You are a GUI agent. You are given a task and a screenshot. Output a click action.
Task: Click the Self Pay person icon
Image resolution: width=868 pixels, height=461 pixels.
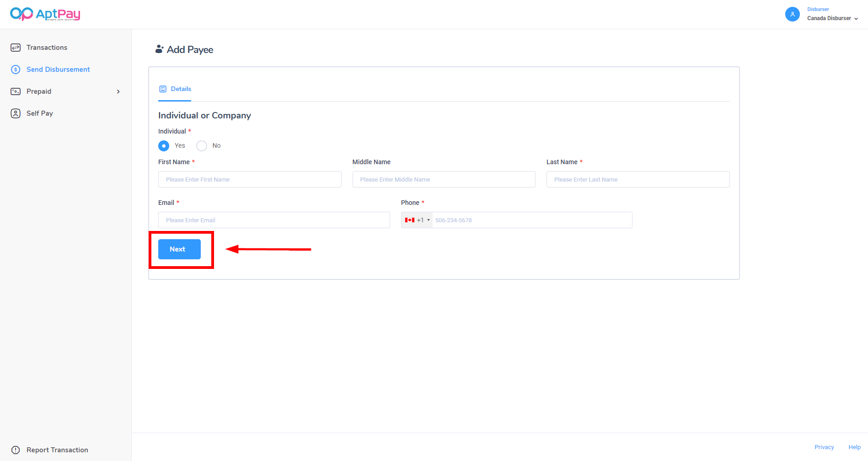(16, 113)
